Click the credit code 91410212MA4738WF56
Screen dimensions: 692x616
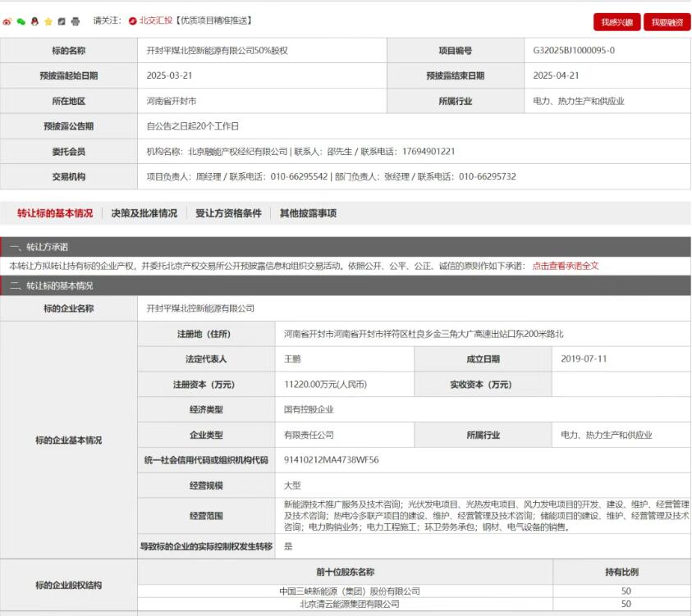[x=332, y=460]
